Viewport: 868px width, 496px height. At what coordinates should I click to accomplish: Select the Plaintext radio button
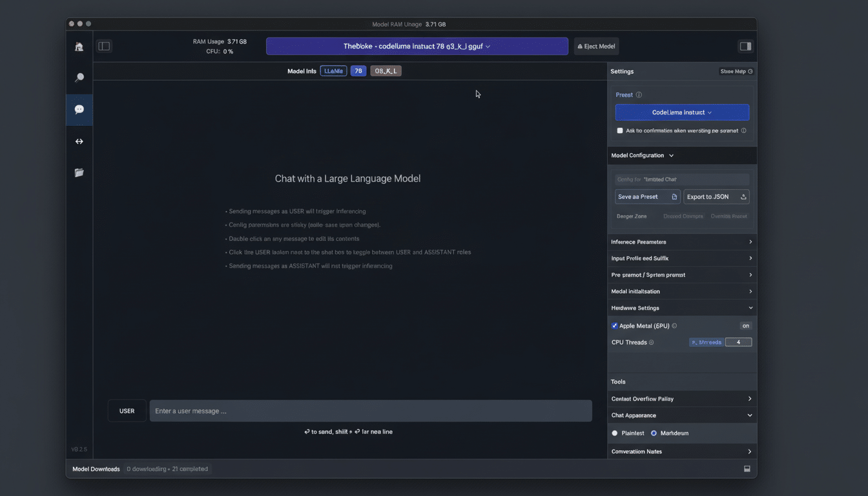coord(614,433)
